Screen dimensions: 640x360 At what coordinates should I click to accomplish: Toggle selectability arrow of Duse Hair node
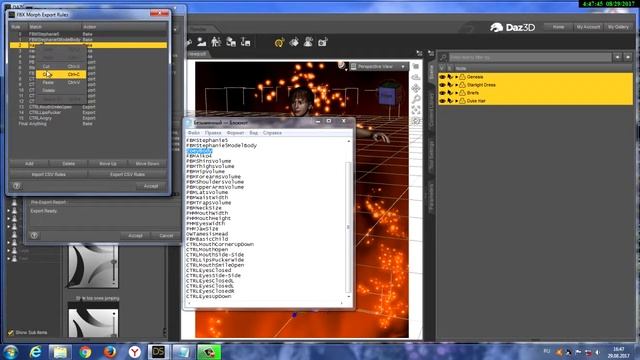450,101
